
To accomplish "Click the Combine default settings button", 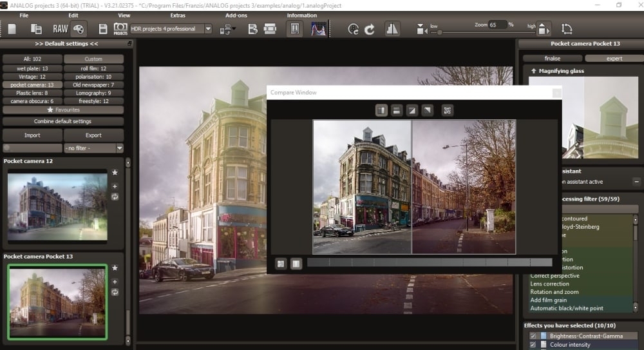I will pyautogui.click(x=62, y=121).
